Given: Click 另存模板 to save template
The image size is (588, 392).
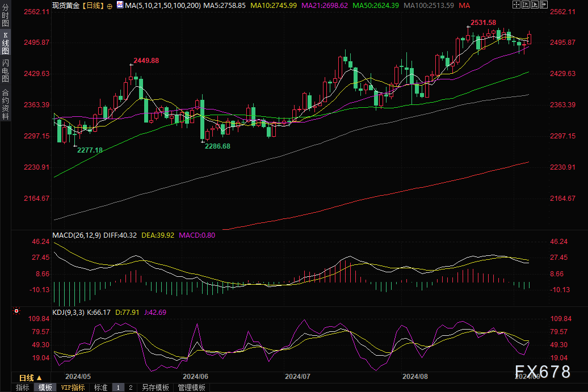Looking at the screenshot, I should tap(155, 387).
